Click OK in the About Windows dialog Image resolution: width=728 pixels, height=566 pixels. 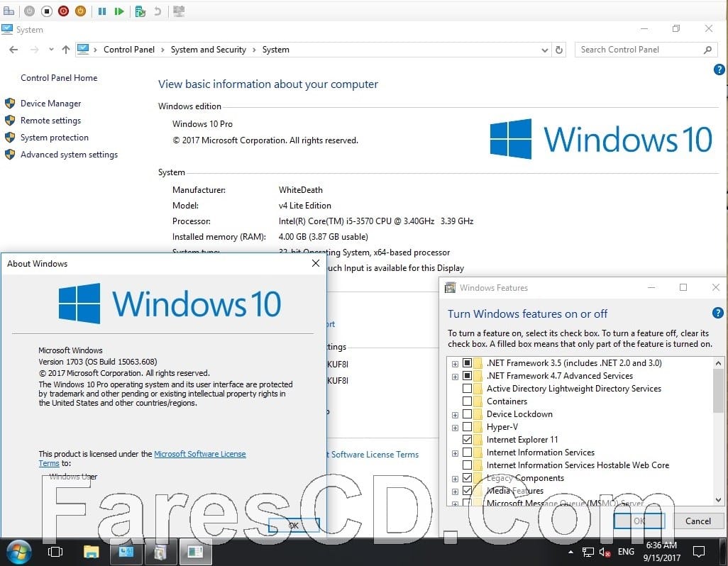click(294, 526)
